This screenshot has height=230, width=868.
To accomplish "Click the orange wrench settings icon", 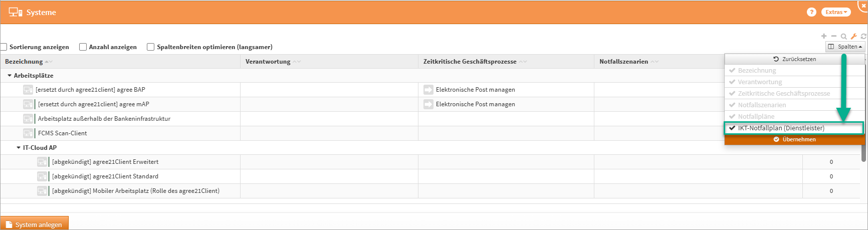I will pyautogui.click(x=854, y=36).
